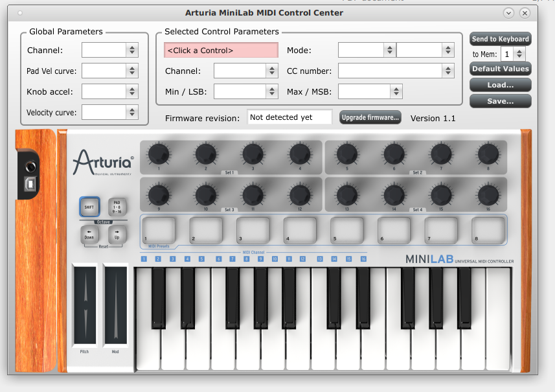Click the Pitch bend strip

tap(85, 305)
